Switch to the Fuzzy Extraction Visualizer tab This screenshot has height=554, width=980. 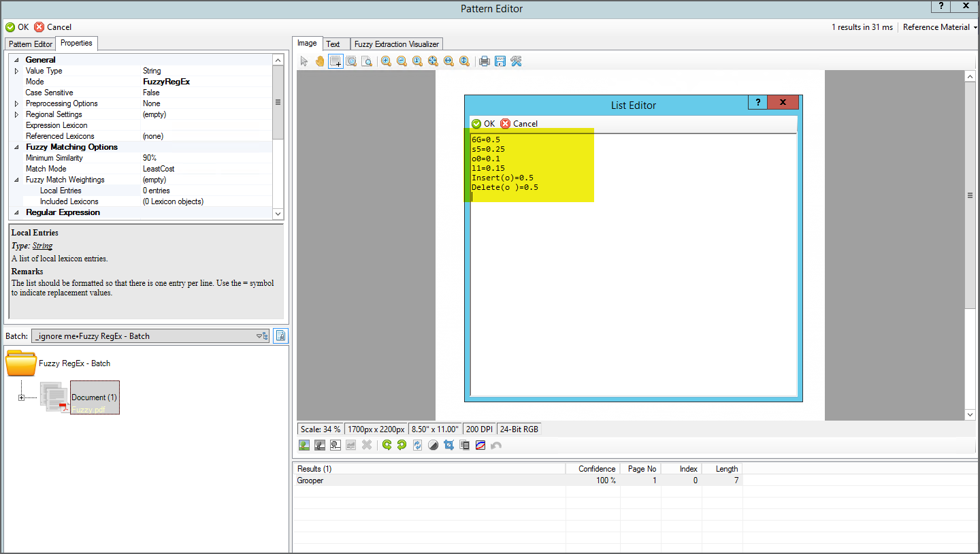397,44
